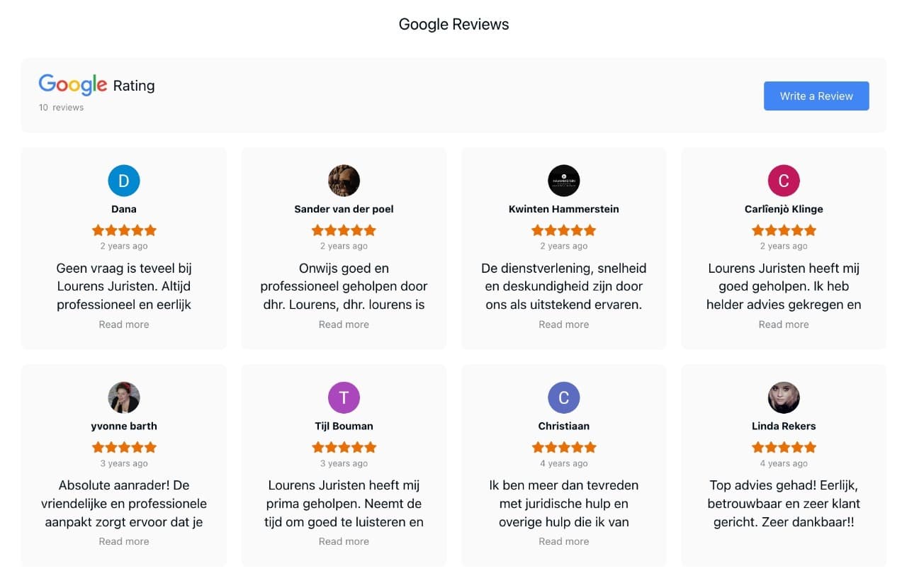907x588 pixels.
Task: Click Linda Rekers's five-star rating
Action: pyautogui.click(x=784, y=447)
